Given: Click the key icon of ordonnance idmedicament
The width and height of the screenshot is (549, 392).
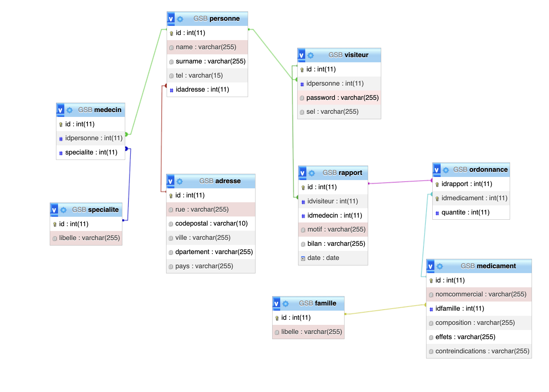Looking at the screenshot, I should (x=437, y=199).
